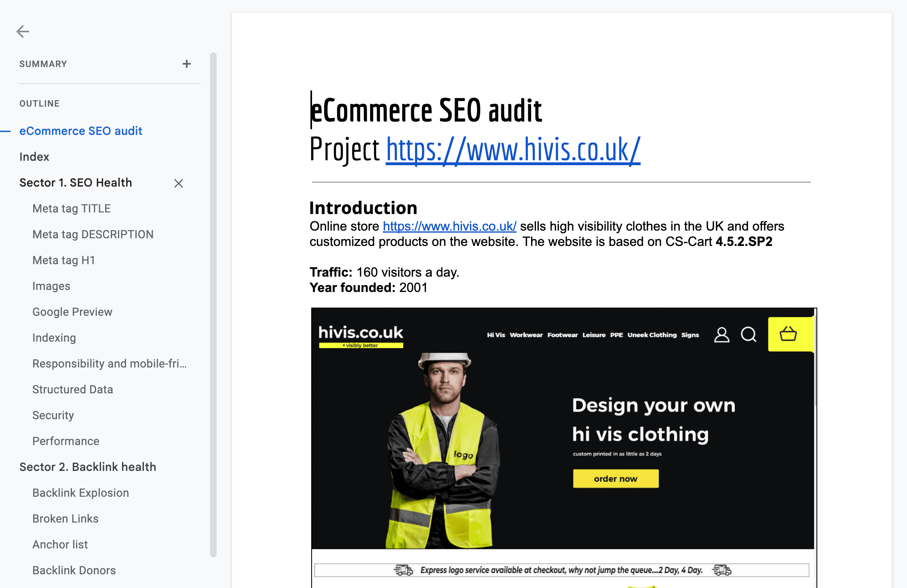Open Google Preview outline entry

tap(72, 312)
